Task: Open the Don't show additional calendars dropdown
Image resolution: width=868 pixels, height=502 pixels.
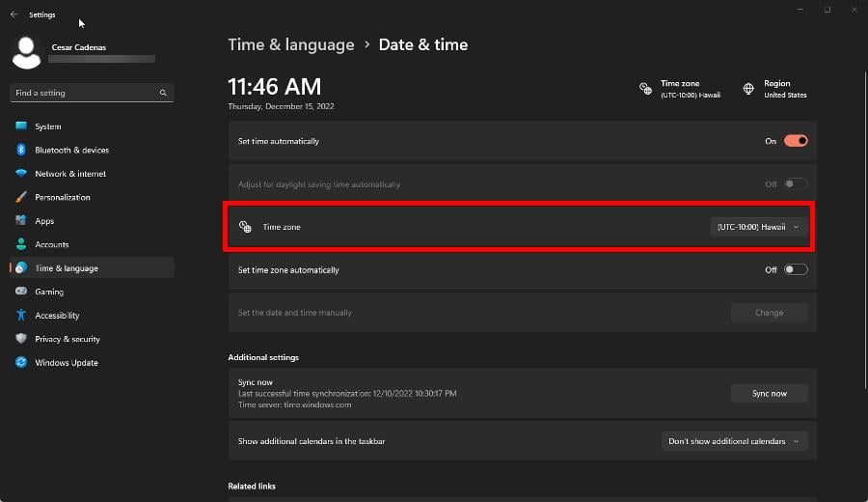Action: [x=734, y=441]
